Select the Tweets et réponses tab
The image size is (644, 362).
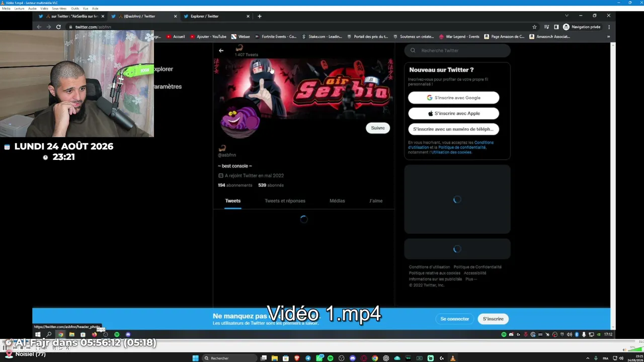coord(285,201)
